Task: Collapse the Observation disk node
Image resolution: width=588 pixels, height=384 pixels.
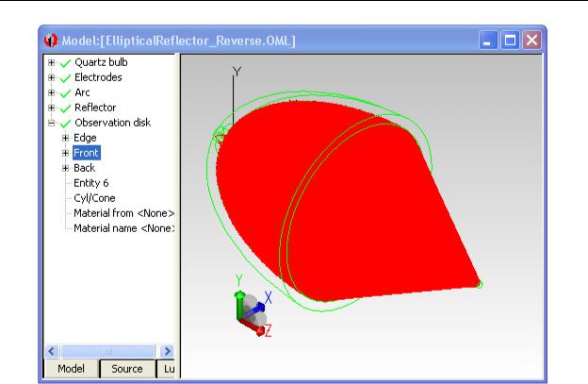Action: [52, 123]
